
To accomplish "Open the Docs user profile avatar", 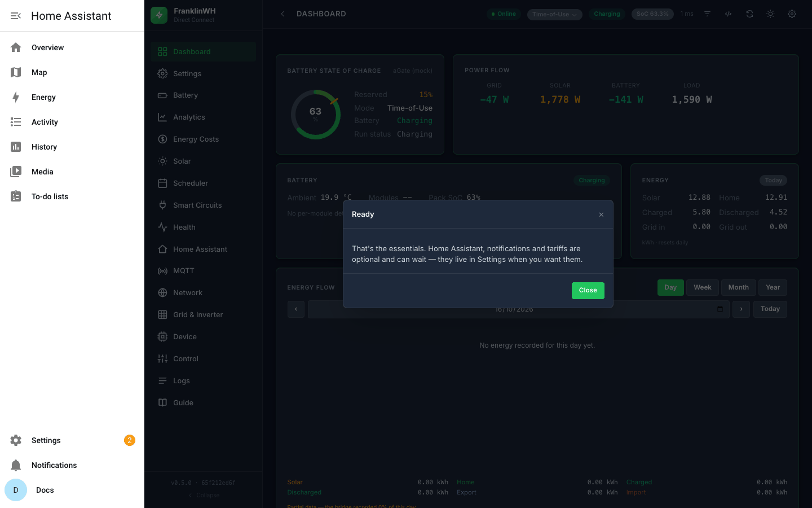I will click(16, 490).
